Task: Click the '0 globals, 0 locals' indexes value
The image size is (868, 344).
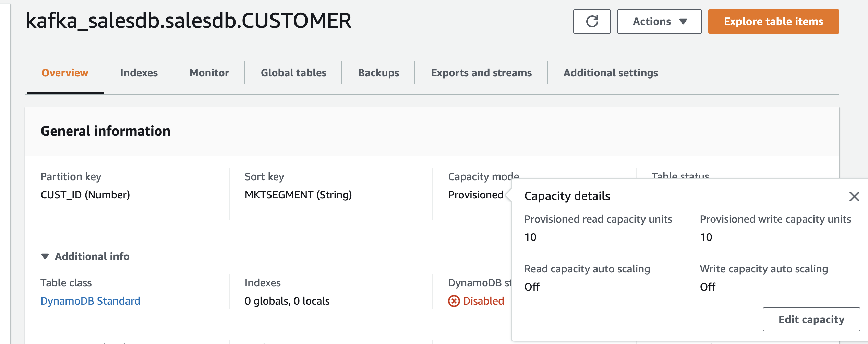Action: [287, 301]
